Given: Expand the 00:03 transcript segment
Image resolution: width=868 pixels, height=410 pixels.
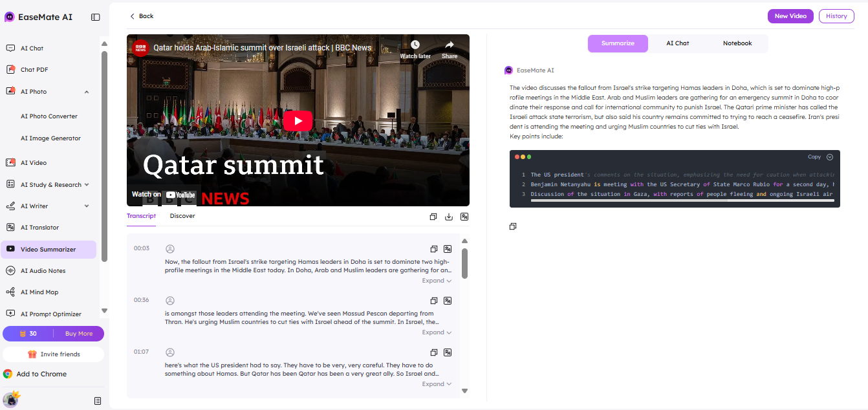Looking at the screenshot, I should tap(437, 281).
